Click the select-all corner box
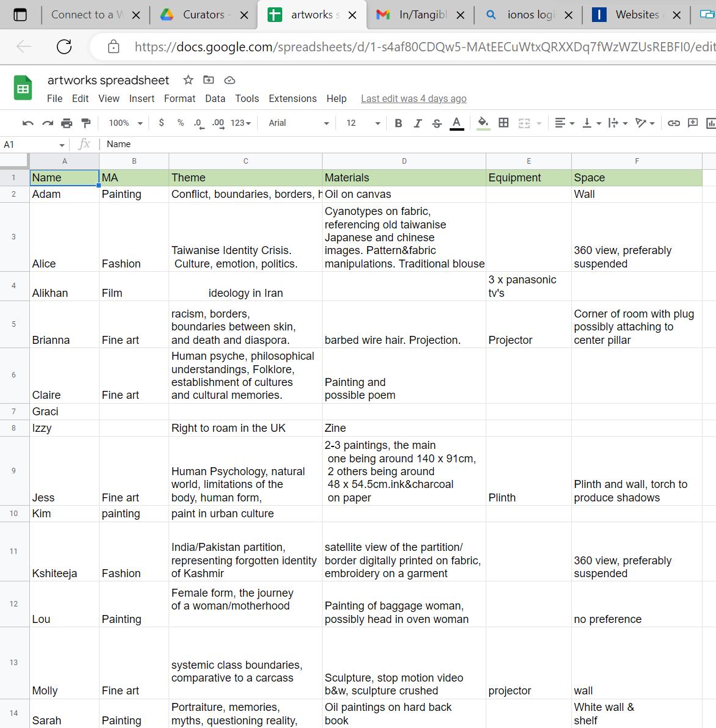 (14, 161)
